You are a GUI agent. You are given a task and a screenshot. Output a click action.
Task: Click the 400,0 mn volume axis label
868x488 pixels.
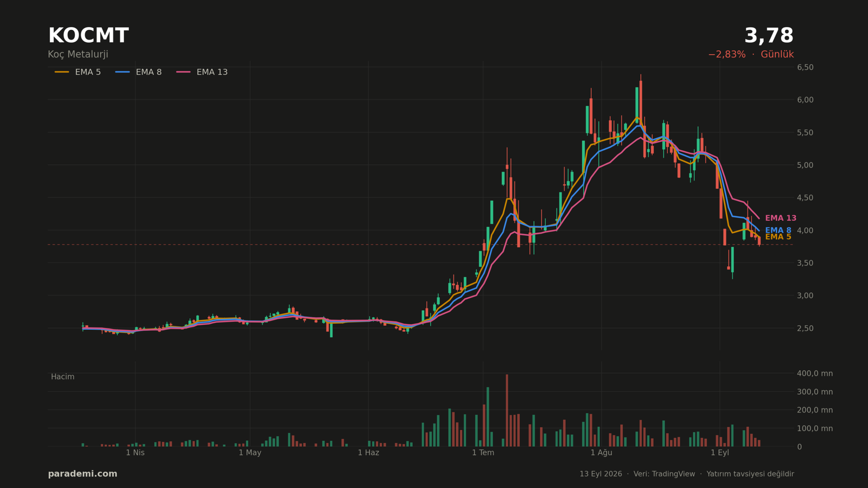click(815, 374)
